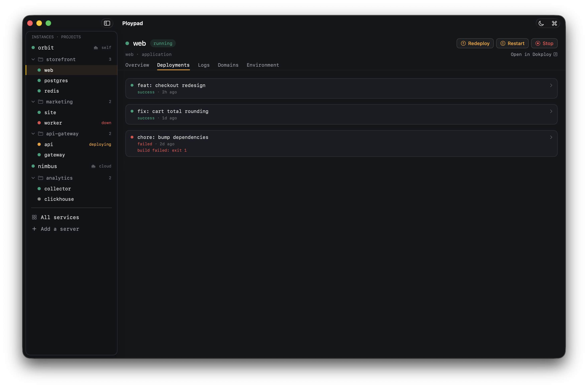Click the analytics folder icon
This screenshot has width=588, height=388.
(x=41, y=178)
